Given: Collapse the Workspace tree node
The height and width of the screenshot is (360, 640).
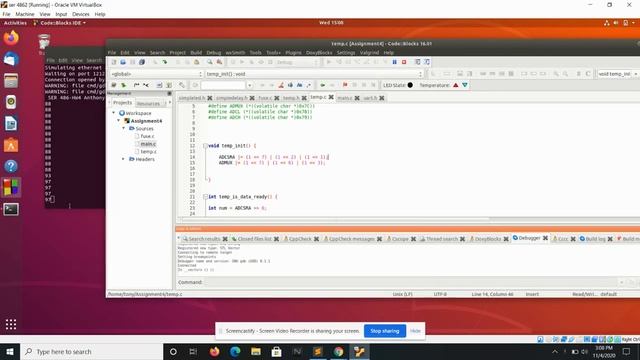Looking at the screenshot, I should pos(114,113).
